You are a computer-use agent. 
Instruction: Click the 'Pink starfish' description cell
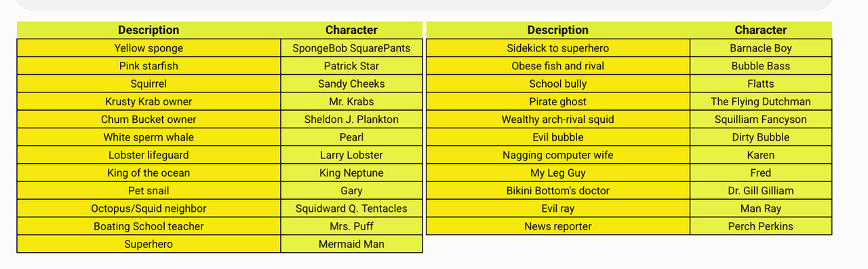point(149,66)
